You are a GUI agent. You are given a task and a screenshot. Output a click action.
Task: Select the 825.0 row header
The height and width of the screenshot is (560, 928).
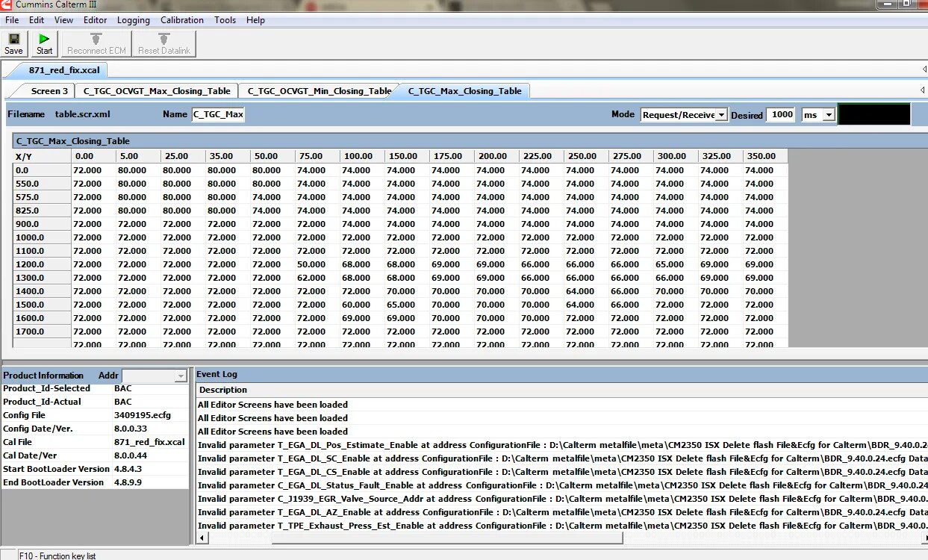(x=42, y=211)
